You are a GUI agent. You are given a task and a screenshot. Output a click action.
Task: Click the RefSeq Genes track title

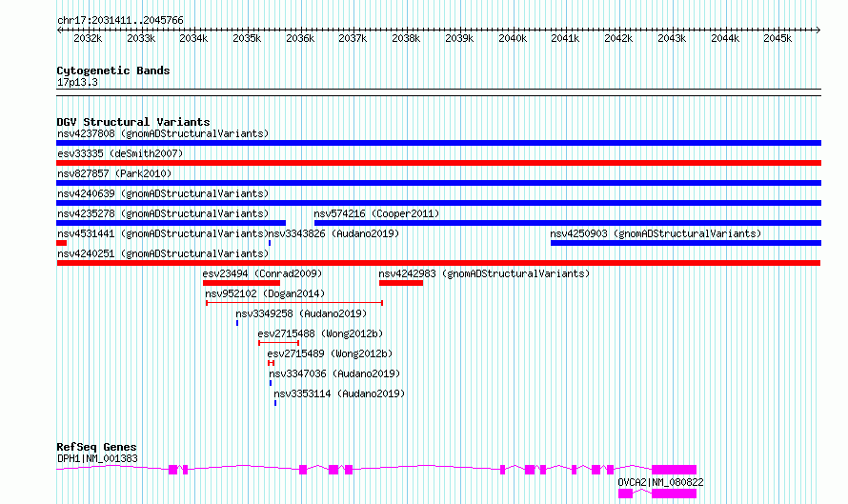[x=96, y=447]
